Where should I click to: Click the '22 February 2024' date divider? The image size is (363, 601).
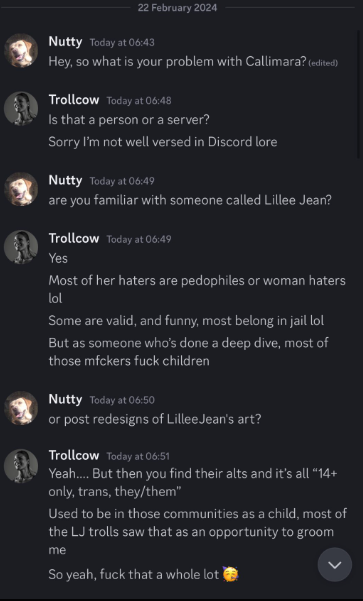tap(177, 7)
